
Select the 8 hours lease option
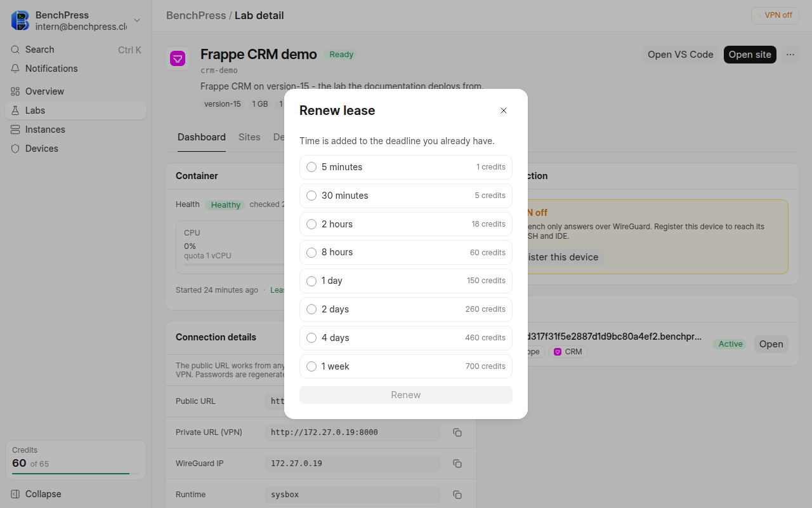[x=406, y=252]
